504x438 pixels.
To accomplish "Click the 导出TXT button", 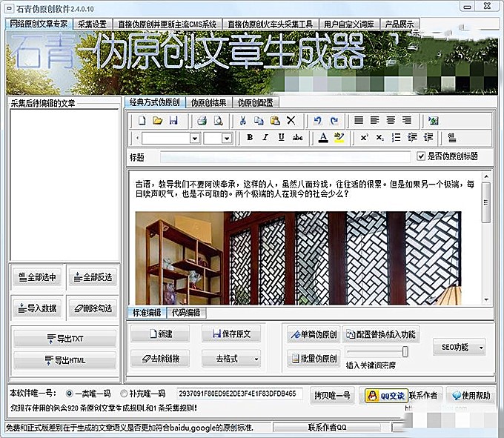I will click(x=64, y=339).
